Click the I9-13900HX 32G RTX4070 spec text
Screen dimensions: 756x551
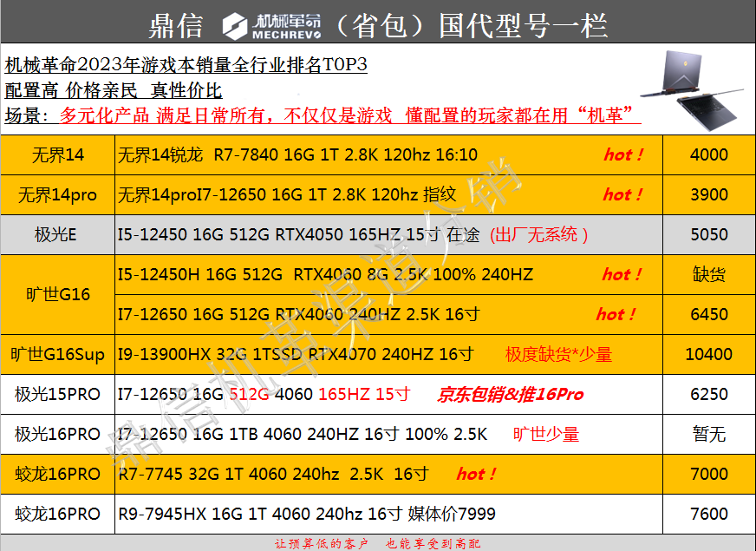[296, 355]
